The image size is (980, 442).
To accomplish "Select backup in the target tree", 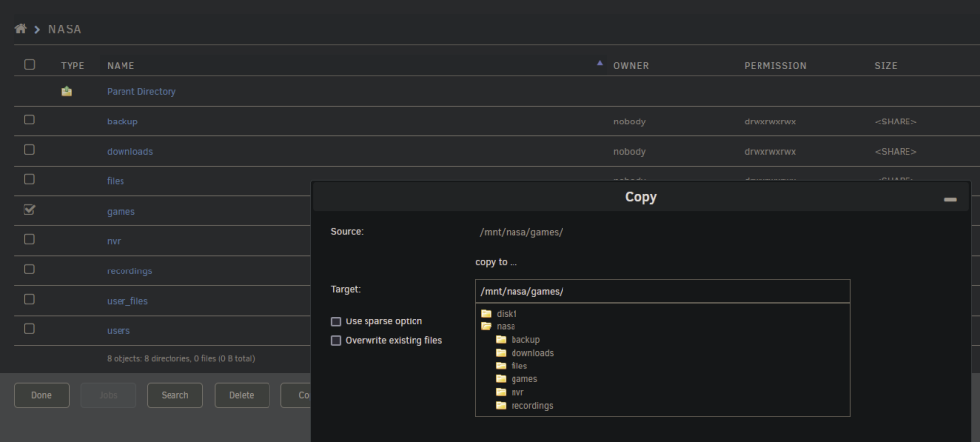I will coord(525,339).
